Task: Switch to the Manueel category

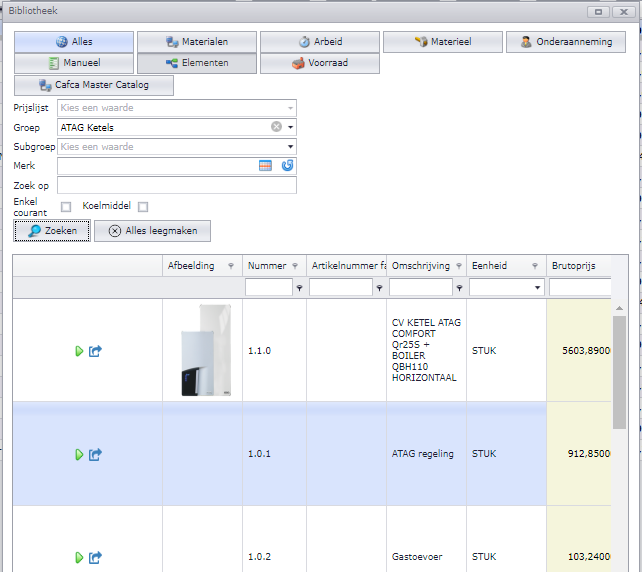Action: [x=74, y=63]
